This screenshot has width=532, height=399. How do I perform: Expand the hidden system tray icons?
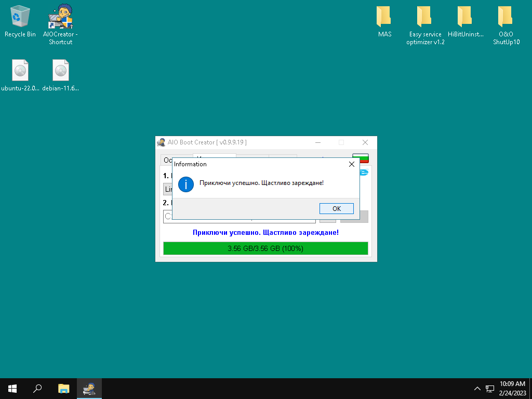(x=477, y=389)
